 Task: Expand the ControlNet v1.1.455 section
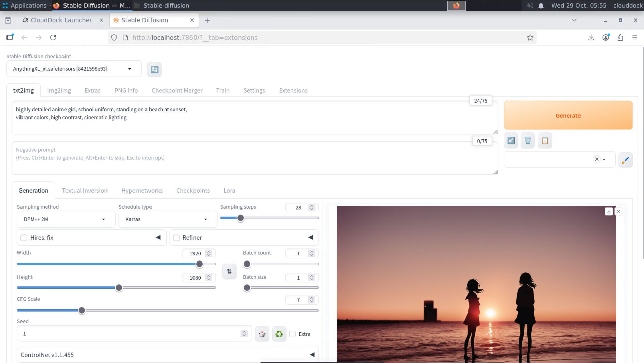pyautogui.click(x=167, y=355)
